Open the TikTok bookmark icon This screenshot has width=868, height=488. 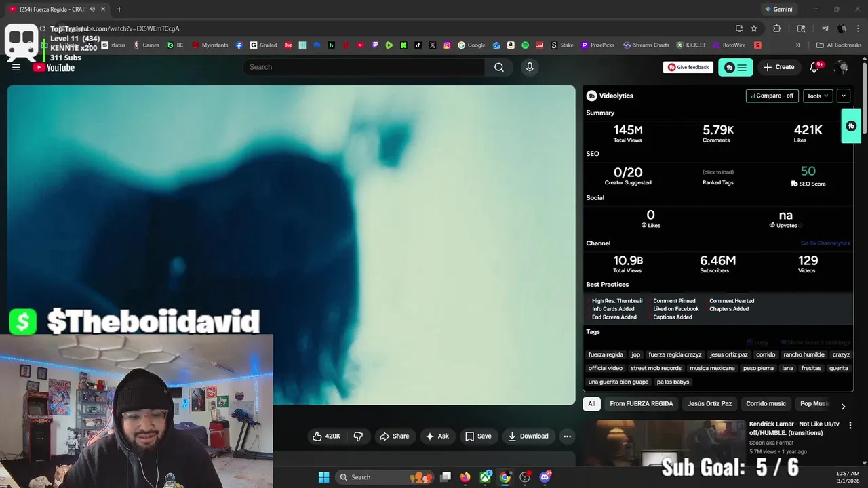point(418,45)
